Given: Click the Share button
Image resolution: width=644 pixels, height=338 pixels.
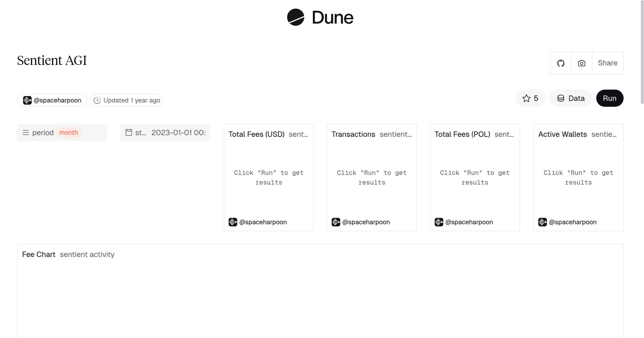Looking at the screenshot, I should tap(608, 63).
